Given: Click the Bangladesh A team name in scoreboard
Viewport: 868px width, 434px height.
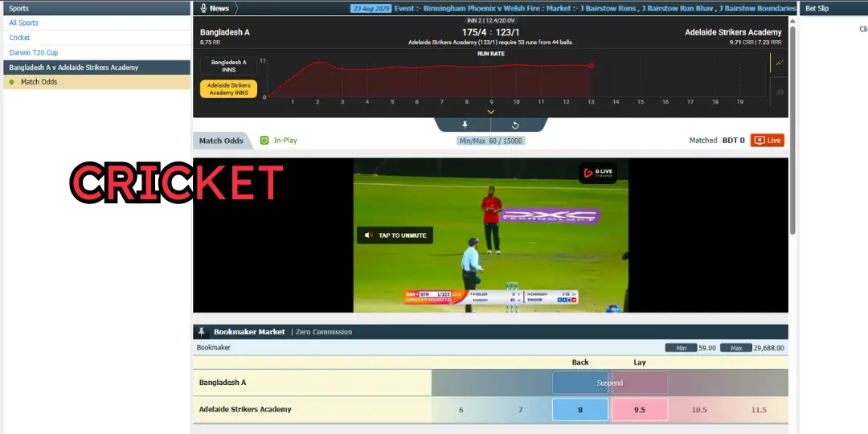Looking at the screenshot, I should point(225,32).
